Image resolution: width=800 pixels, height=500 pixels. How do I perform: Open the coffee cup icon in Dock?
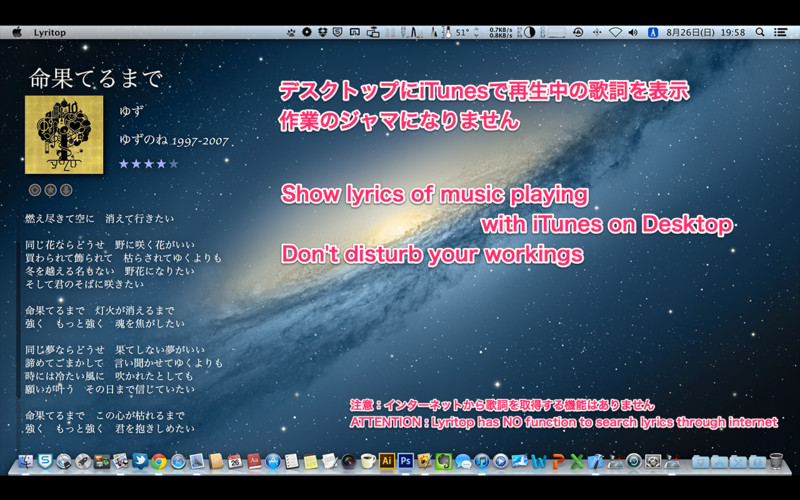pyautogui.click(x=367, y=461)
